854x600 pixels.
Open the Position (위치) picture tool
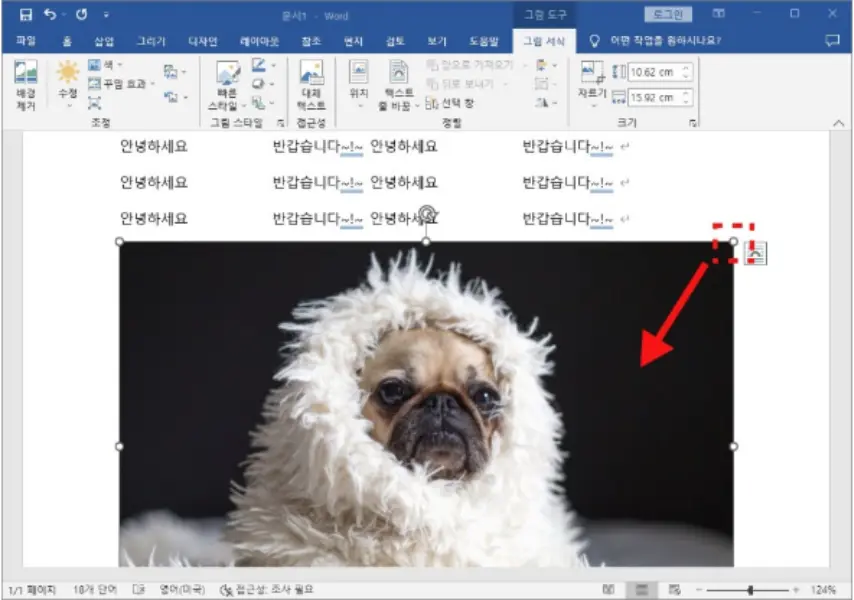point(358,84)
